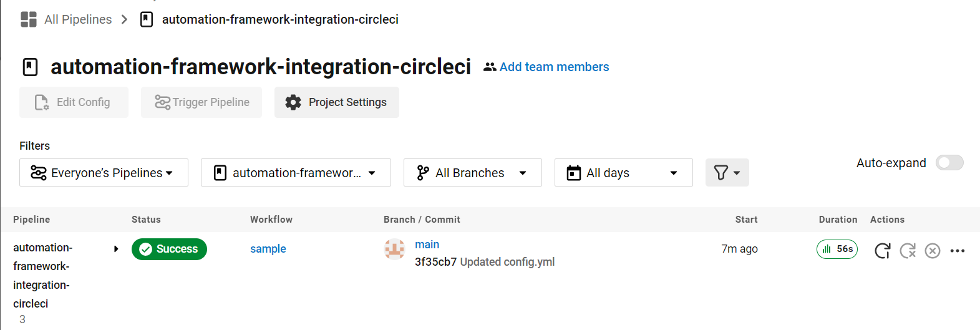
Task: Click the green Success status badge
Action: click(169, 249)
